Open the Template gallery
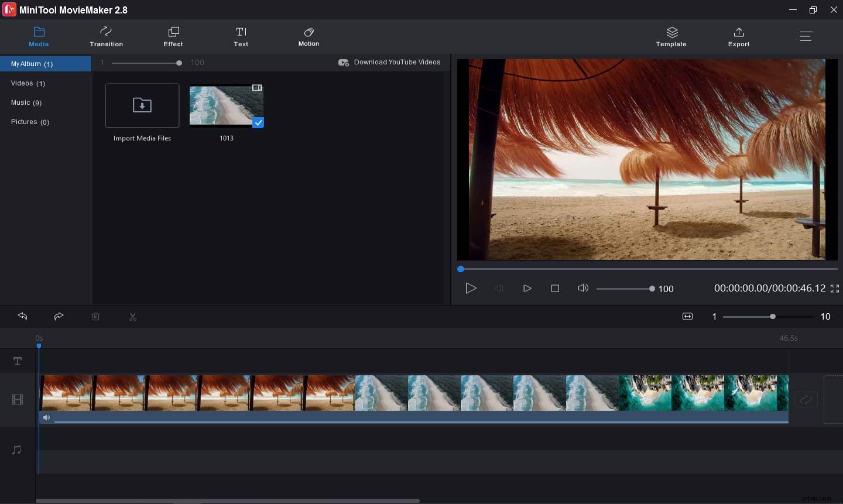Screen dimensions: 843x504 click(671, 36)
